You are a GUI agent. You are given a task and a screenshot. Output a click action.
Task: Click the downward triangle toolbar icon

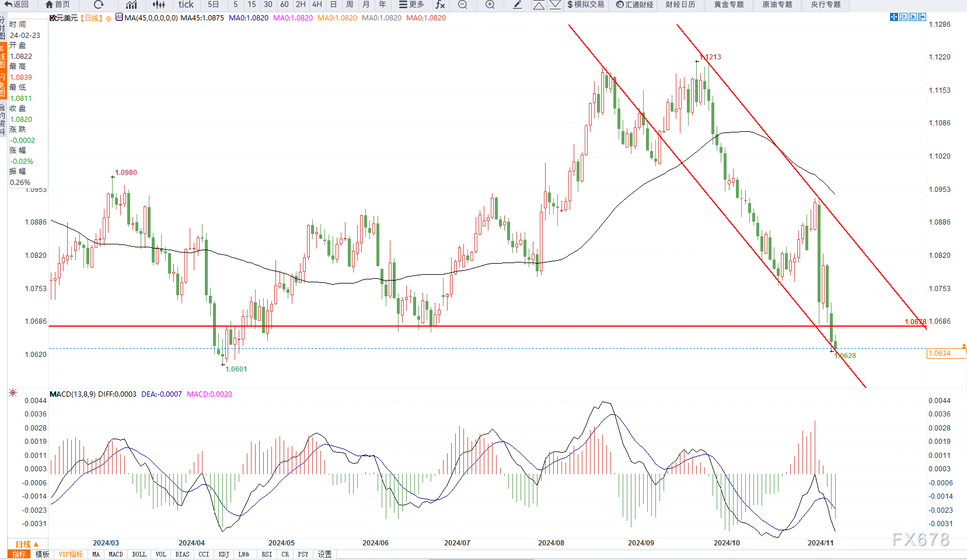pos(556,5)
